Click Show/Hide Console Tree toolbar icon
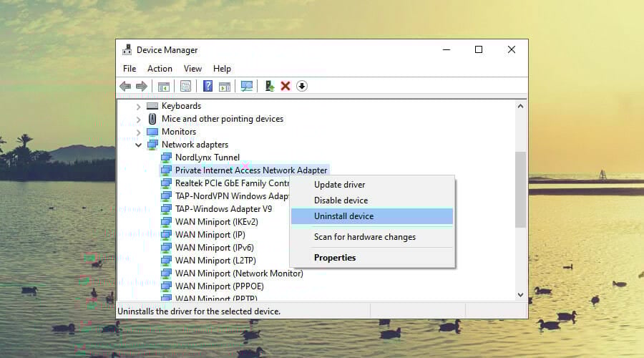 coord(163,87)
